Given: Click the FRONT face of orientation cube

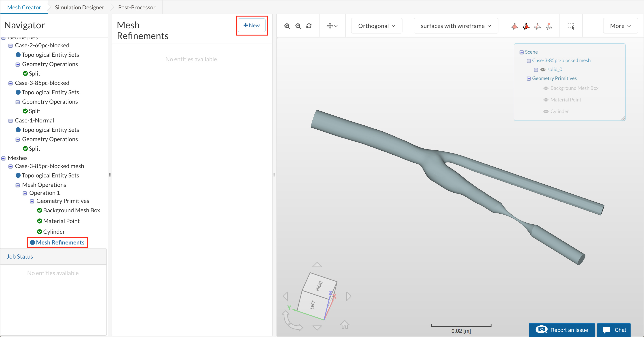Looking at the screenshot, I should coord(320,286).
